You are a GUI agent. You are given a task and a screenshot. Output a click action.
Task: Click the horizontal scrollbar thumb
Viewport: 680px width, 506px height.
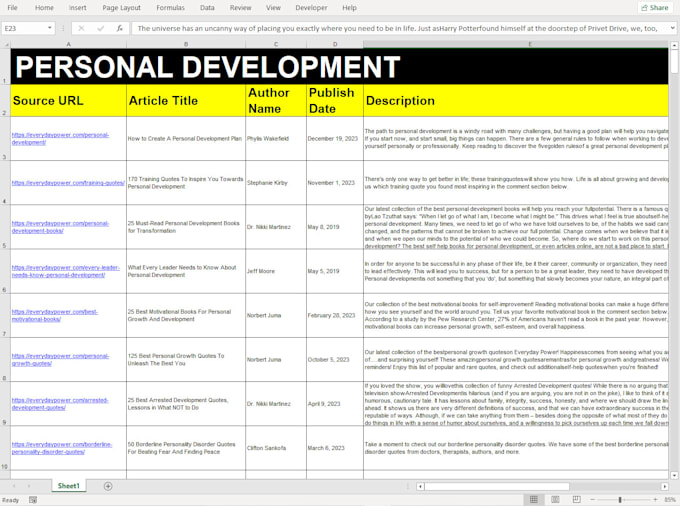click(x=497, y=486)
